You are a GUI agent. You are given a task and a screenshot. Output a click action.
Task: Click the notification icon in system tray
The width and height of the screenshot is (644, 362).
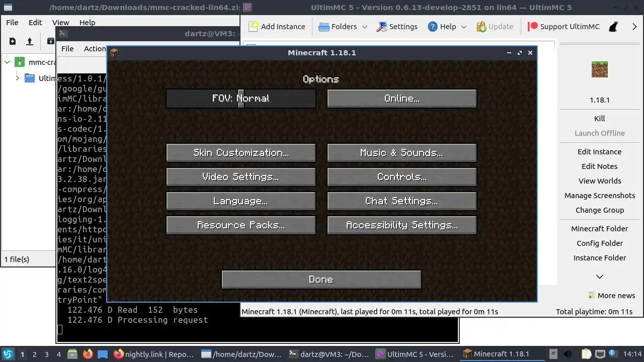(x=614, y=354)
